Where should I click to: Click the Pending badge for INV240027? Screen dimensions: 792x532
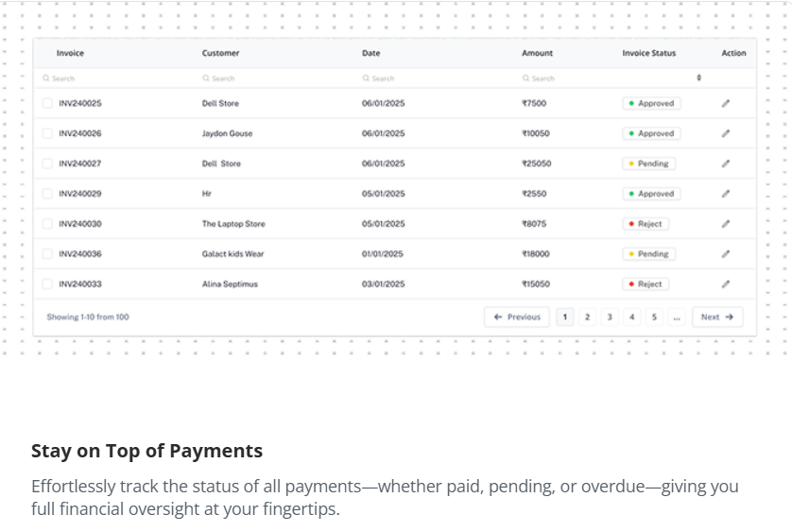648,163
